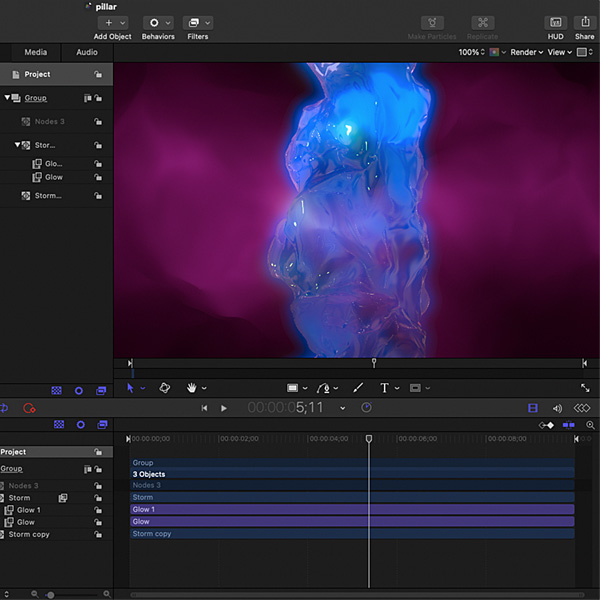Viewport: 600px width, 600px height.
Task: Switch to the Media tab
Action: 36,52
